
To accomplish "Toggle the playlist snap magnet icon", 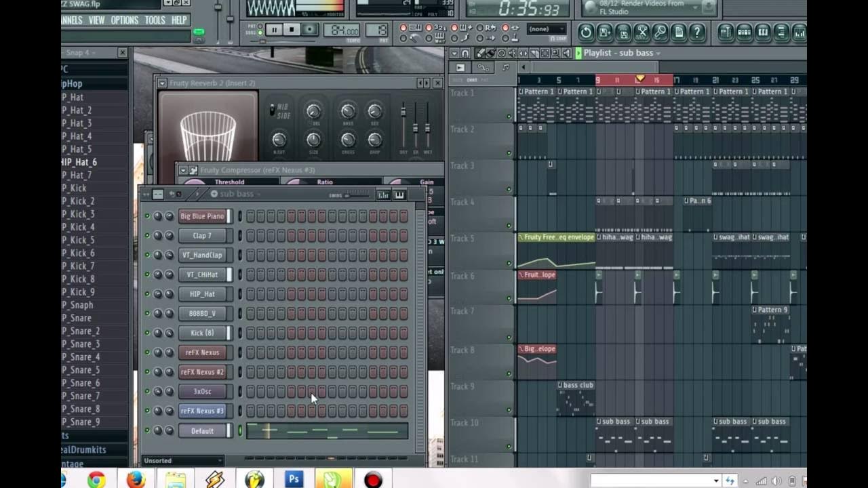I will coord(465,53).
